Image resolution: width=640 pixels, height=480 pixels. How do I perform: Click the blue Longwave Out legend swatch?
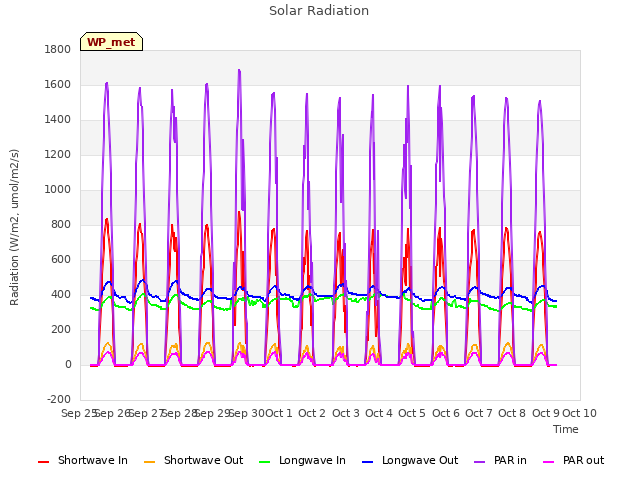(367, 462)
